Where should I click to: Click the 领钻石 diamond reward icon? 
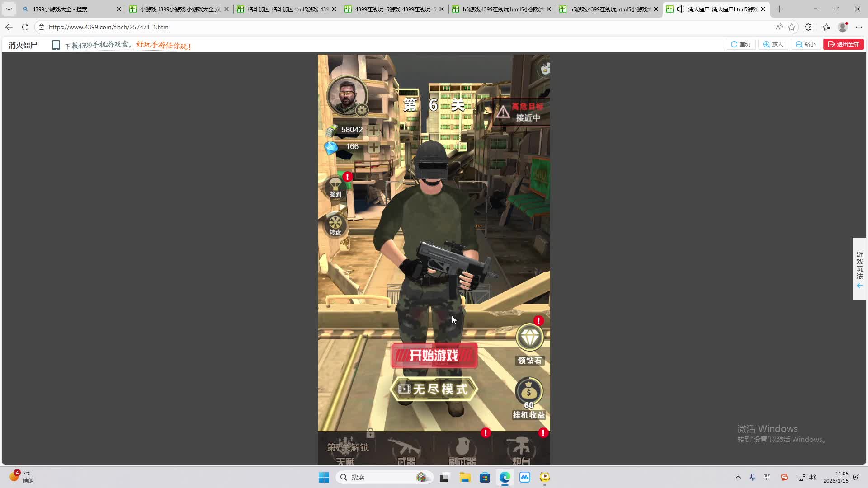[x=529, y=338]
